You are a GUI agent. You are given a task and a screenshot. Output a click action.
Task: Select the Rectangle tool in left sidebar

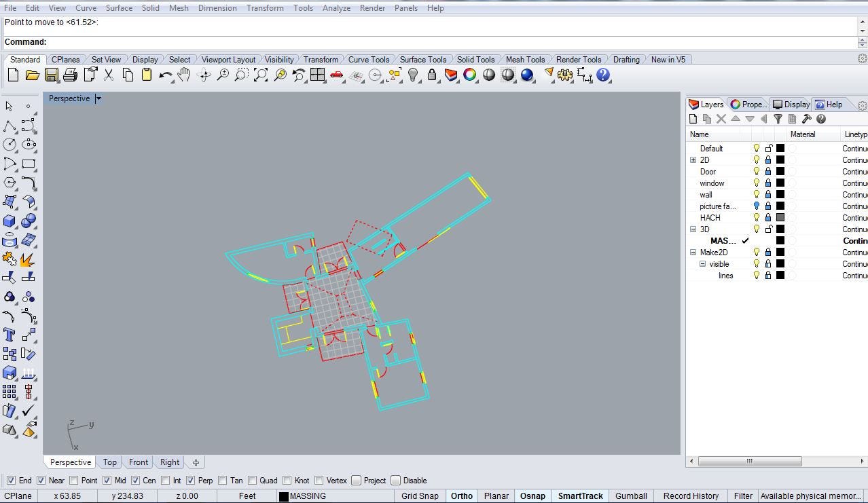tap(29, 164)
